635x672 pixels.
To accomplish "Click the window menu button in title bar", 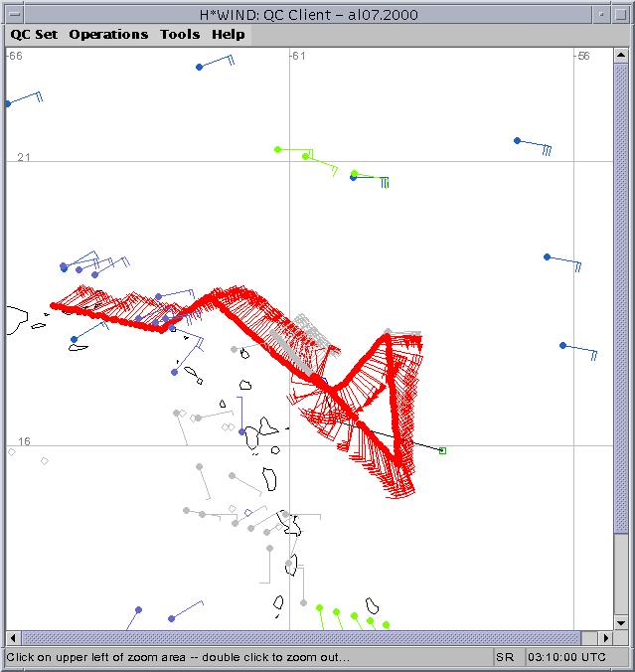I will coord(12,12).
